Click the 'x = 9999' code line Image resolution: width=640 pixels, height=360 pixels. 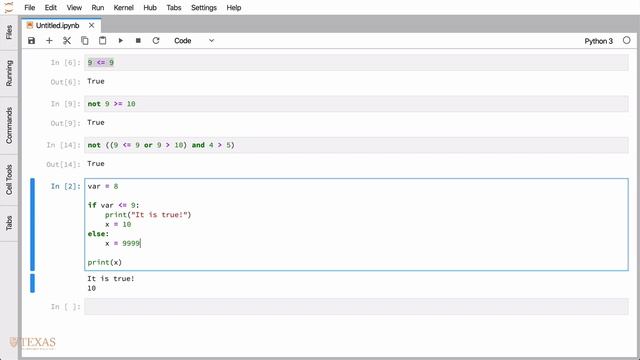pyautogui.click(x=122, y=243)
